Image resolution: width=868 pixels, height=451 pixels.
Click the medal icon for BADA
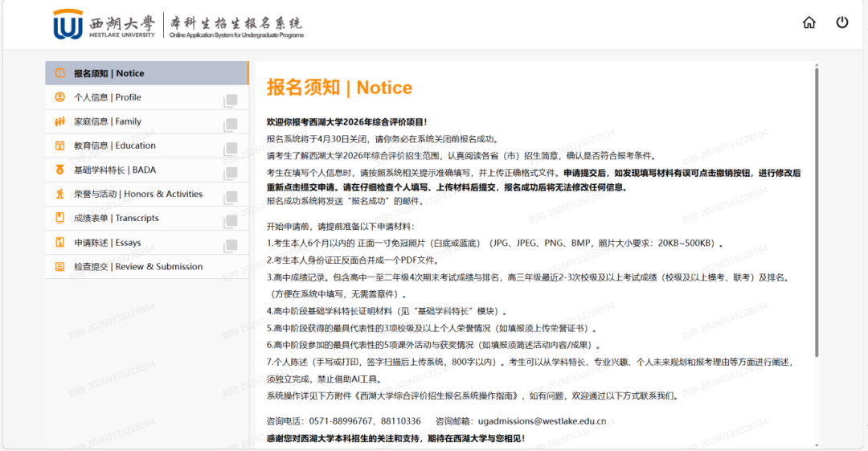(59, 170)
